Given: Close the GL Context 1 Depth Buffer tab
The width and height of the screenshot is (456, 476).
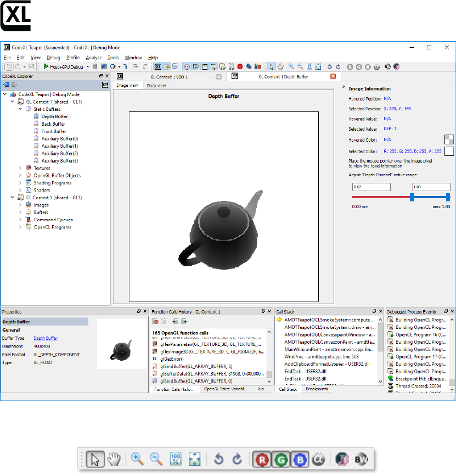Looking at the screenshot, I should (333, 76).
